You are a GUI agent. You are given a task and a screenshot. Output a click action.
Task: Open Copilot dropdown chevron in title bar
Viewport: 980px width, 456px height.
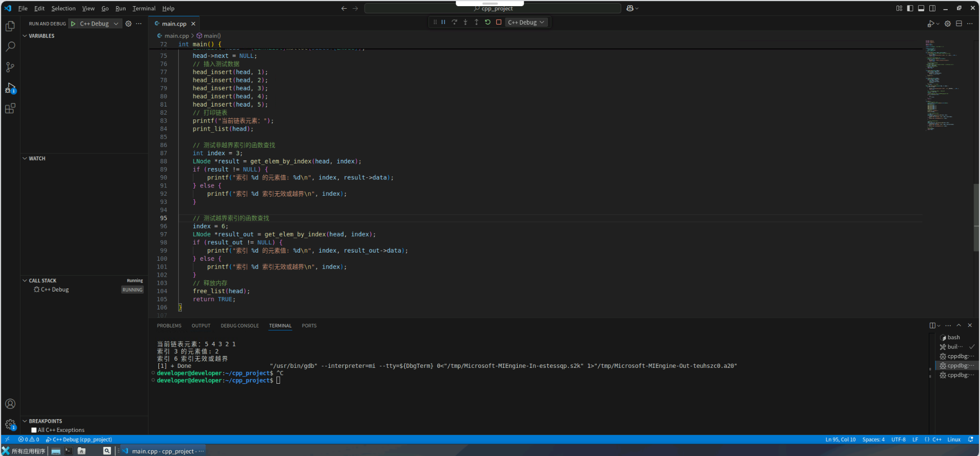click(x=637, y=8)
